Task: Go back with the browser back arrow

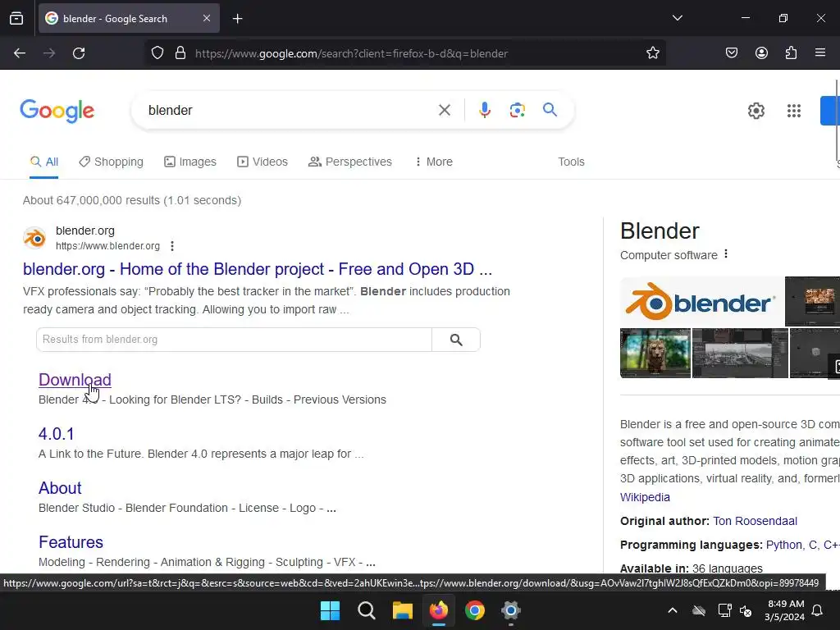Action: tap(20, 53)
